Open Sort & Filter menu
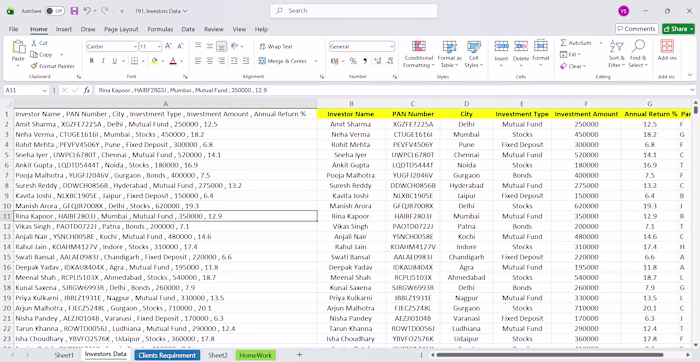 617,54
